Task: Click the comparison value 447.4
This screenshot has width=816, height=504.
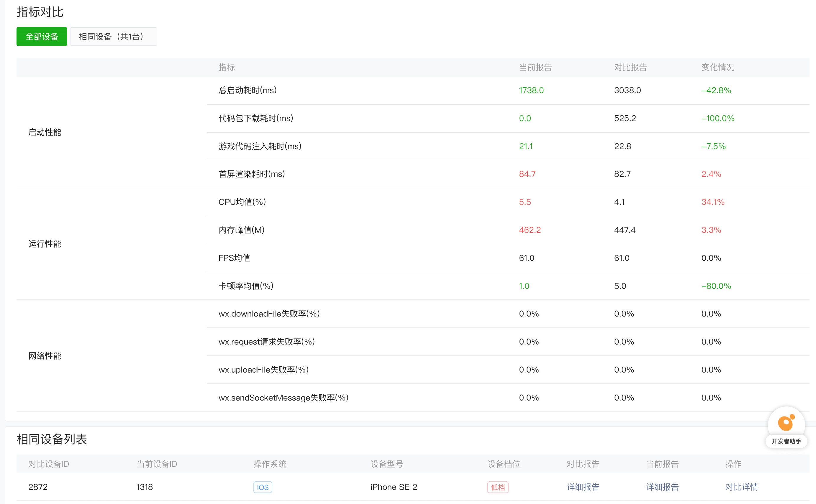Action: point(625,230)
